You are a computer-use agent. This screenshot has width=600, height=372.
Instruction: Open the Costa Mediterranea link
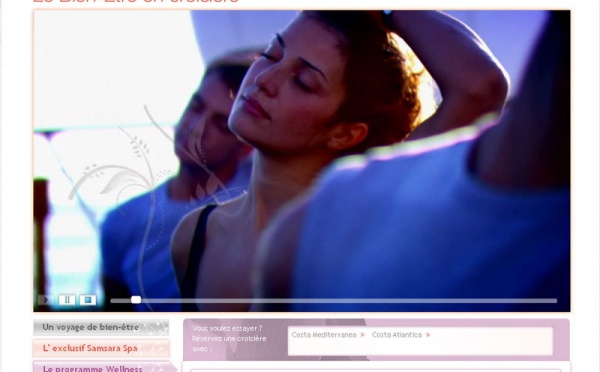(x=324, y=335)
